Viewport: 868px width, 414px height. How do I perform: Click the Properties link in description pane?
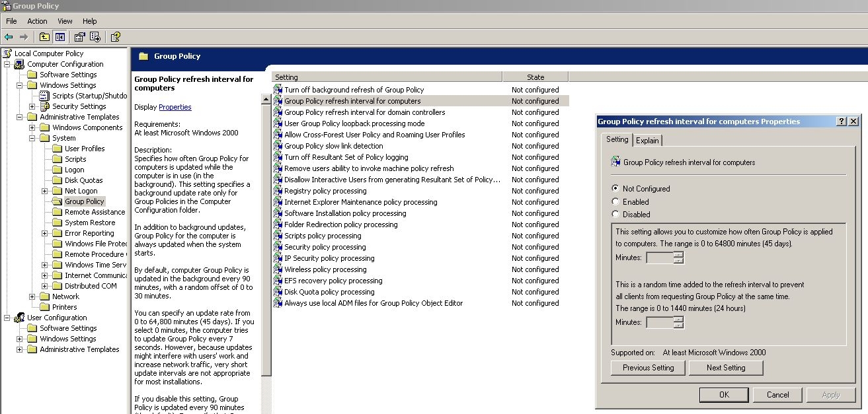[175, 107]
